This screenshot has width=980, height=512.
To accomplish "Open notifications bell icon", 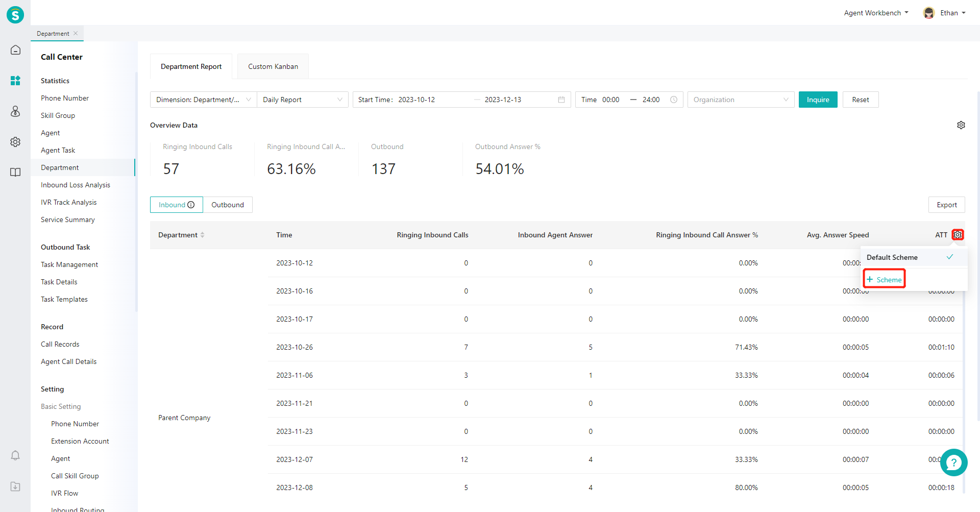I will [15, 455].
